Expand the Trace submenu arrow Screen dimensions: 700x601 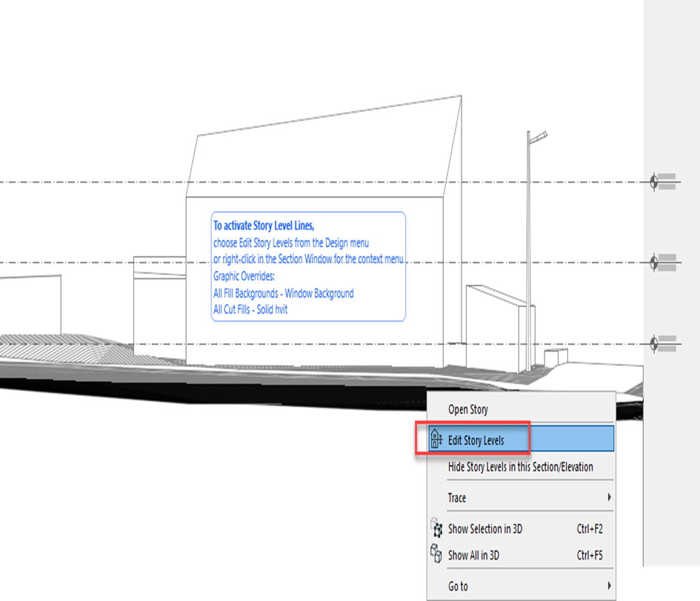(610, 497)
